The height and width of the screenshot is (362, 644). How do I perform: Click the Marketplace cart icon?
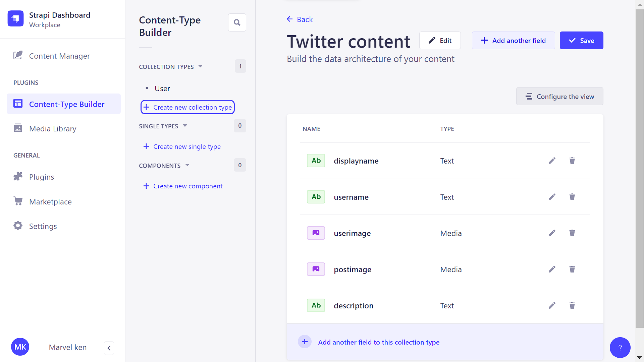coord(18,201)
